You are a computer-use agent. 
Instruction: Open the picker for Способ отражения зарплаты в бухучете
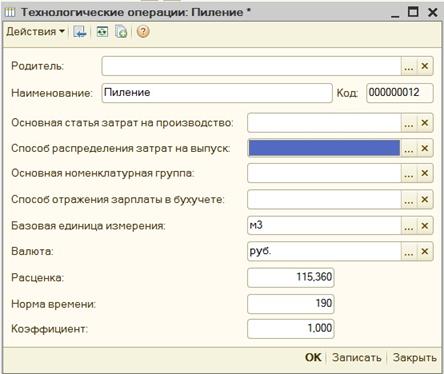point(409,200)
